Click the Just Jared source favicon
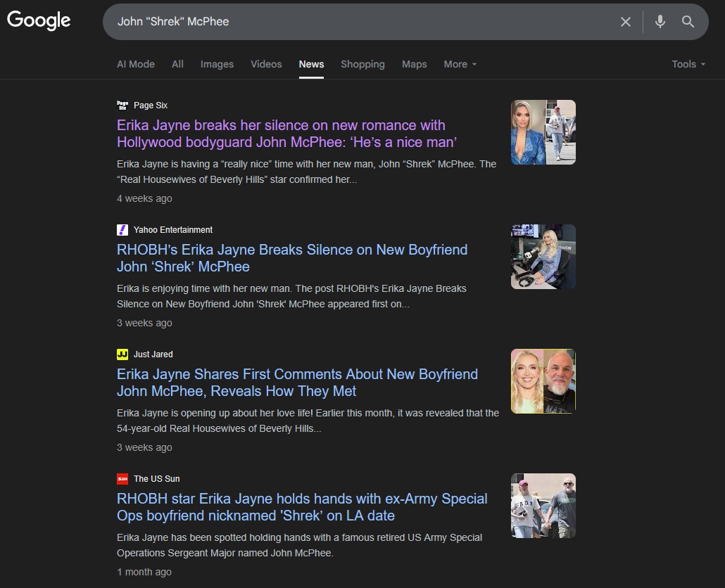Image resolution: width=725 pixels, height=588 pixels. click(x=122, y=354)
